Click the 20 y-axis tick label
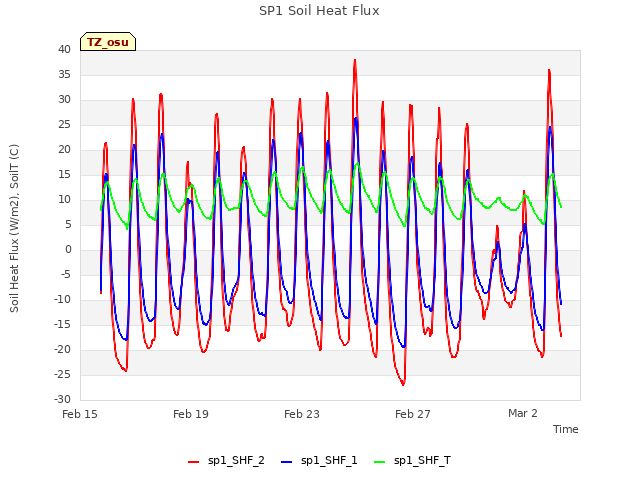Image resolution: width=640 pixels, height=480 pixels. coord(64,149)
